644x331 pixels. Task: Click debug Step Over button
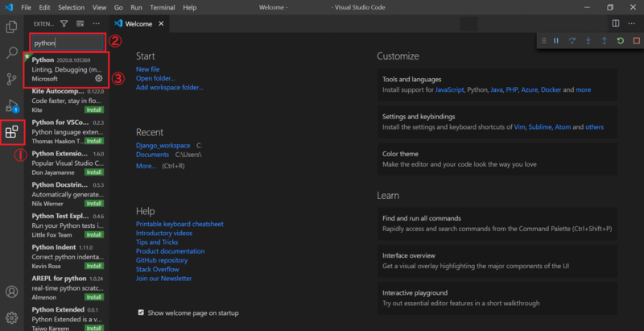[572, 40]
